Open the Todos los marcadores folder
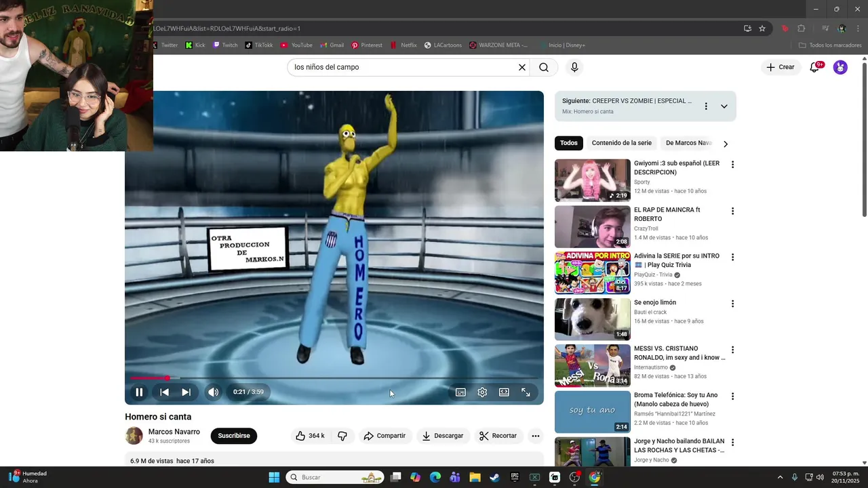Screen dimensions: 868x488 point(830,45)
